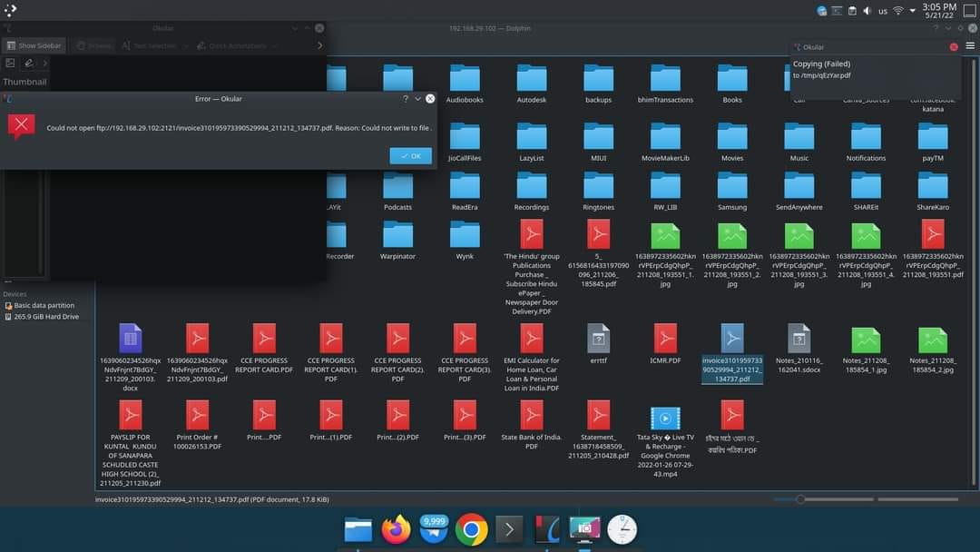The height and width of the screenshot is (552, 980).
Task: Open the Books folder
Action: (x=732, y=84)
